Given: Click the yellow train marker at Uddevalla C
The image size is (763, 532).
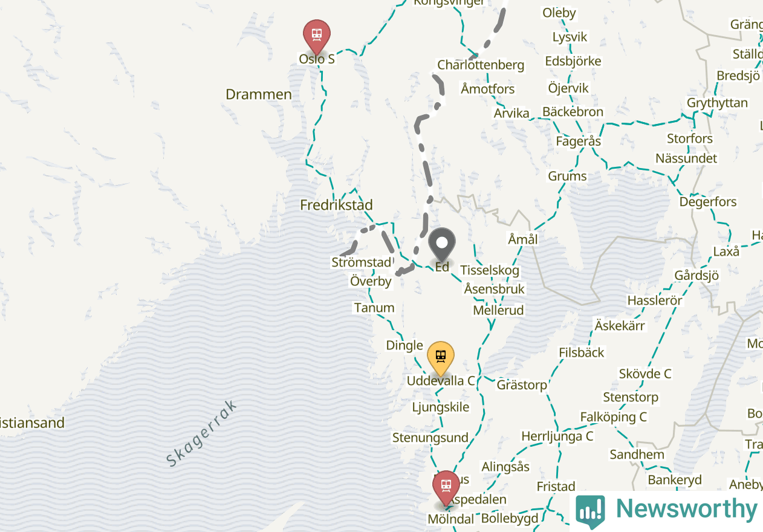Looking at the screenshot, I should click(x=441, y=358).
